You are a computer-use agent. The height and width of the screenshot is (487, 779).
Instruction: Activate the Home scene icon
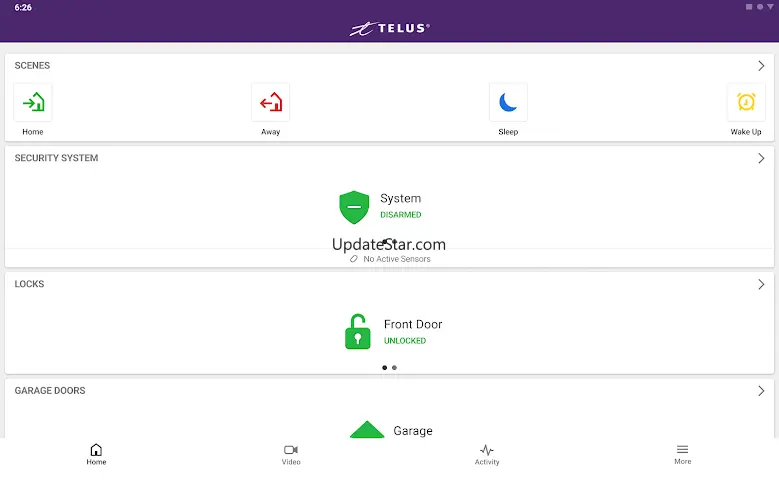coord(33,103)
